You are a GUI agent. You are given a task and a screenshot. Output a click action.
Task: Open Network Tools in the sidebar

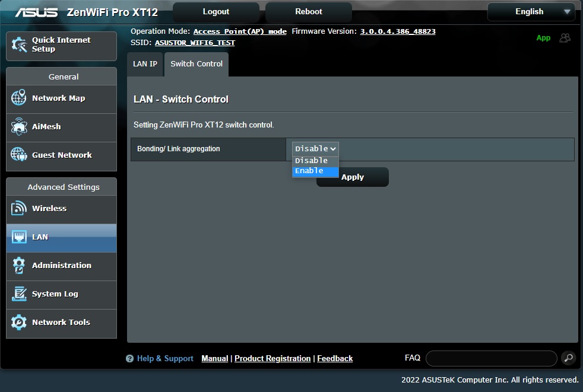61,323
